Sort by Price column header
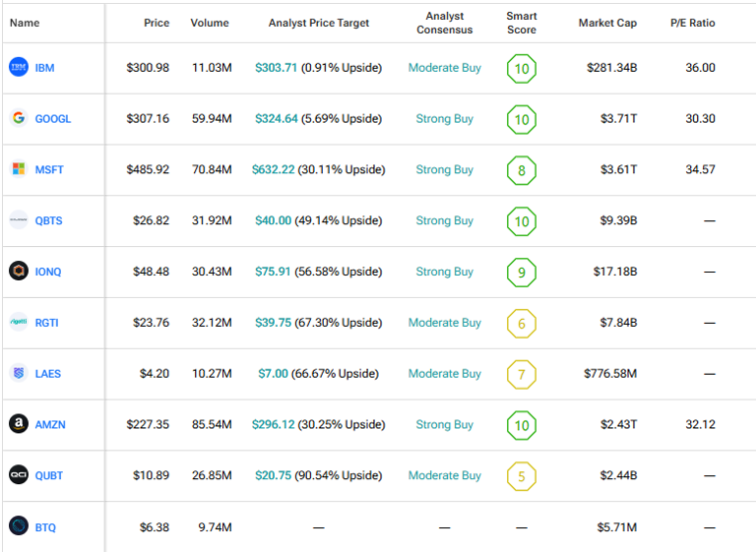The width and height of the screenshot is (756, 552). point(157,23)
